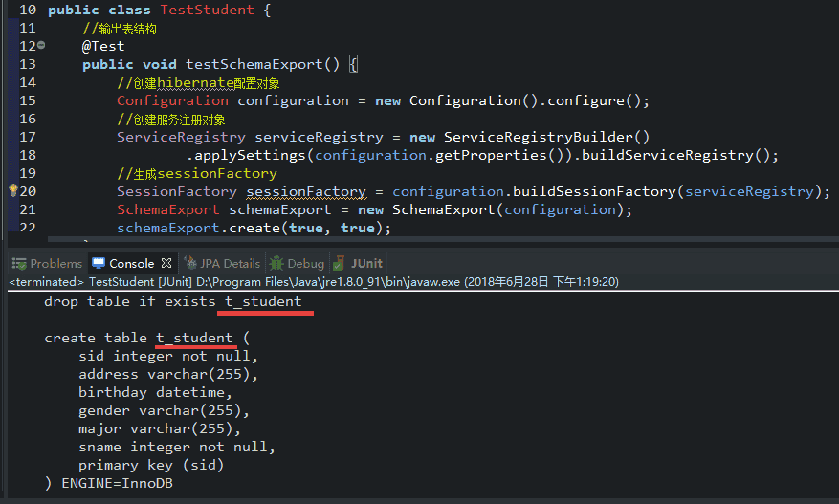Viewport: 839px width, 504px height.
Task: Open the JUnit tab
Action: coord(358,263)
